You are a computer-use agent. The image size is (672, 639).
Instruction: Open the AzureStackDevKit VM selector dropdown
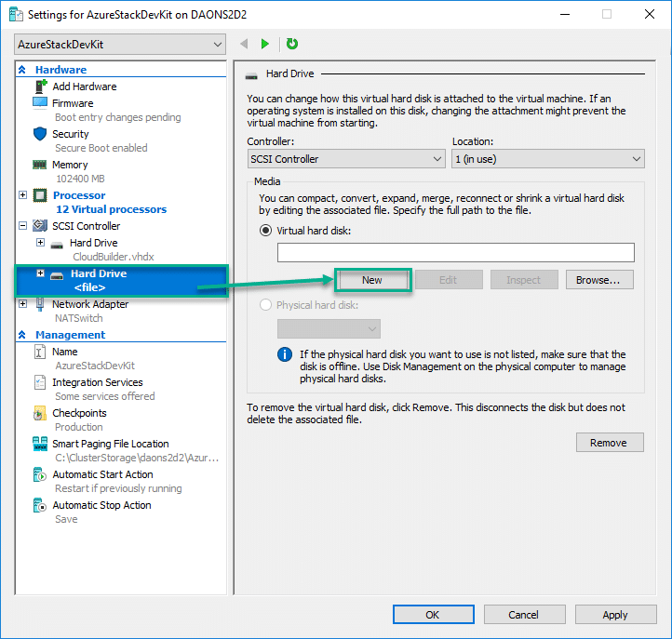(x=120, y=44)
